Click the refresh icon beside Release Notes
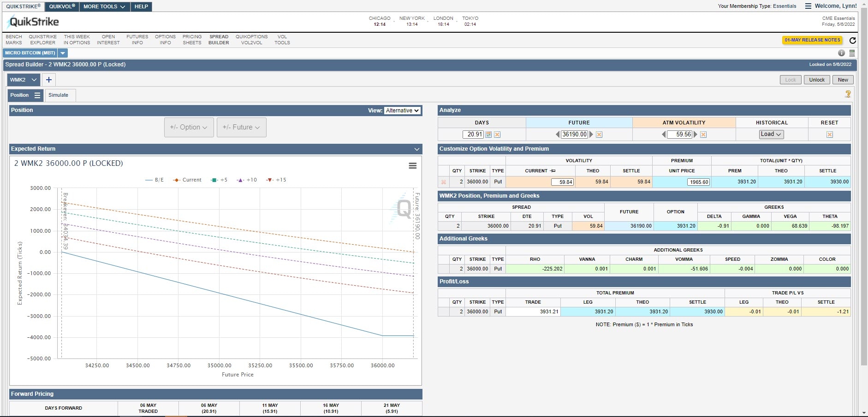The width and height of the screenshot is (868, 417). point(852,41)
